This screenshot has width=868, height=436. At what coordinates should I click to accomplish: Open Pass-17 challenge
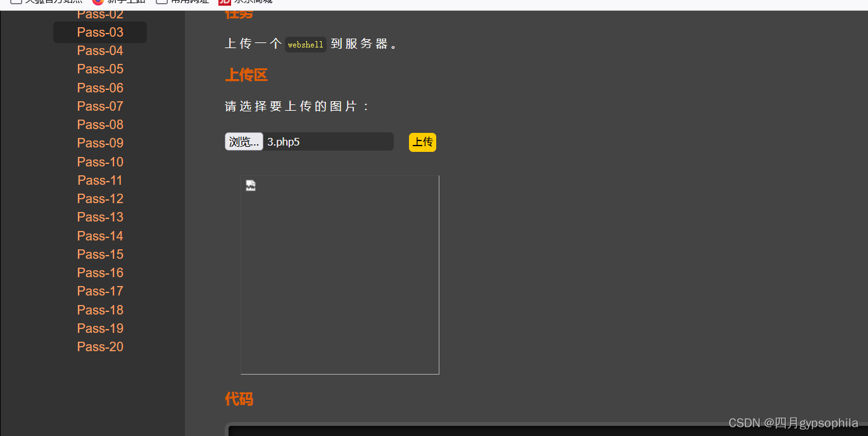[x=100, y=291]
